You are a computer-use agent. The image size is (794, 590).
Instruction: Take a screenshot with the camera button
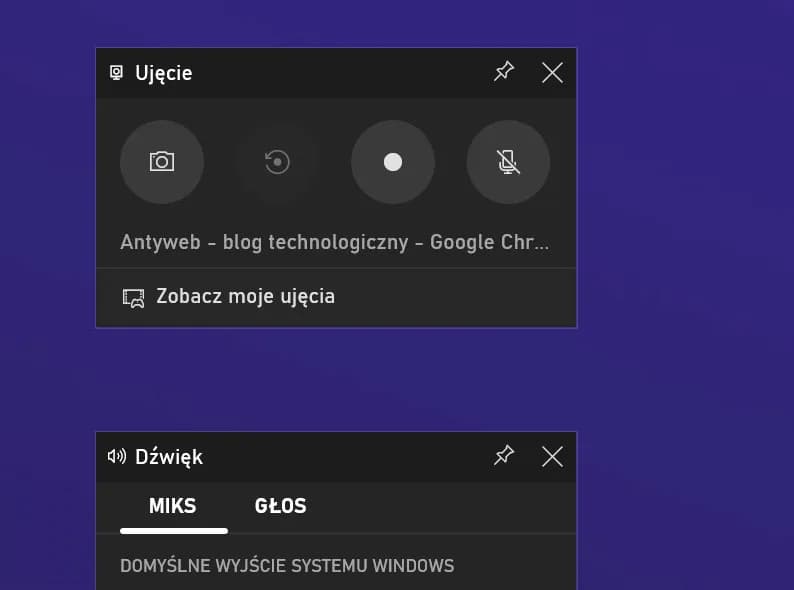click(x=162, y=162)
